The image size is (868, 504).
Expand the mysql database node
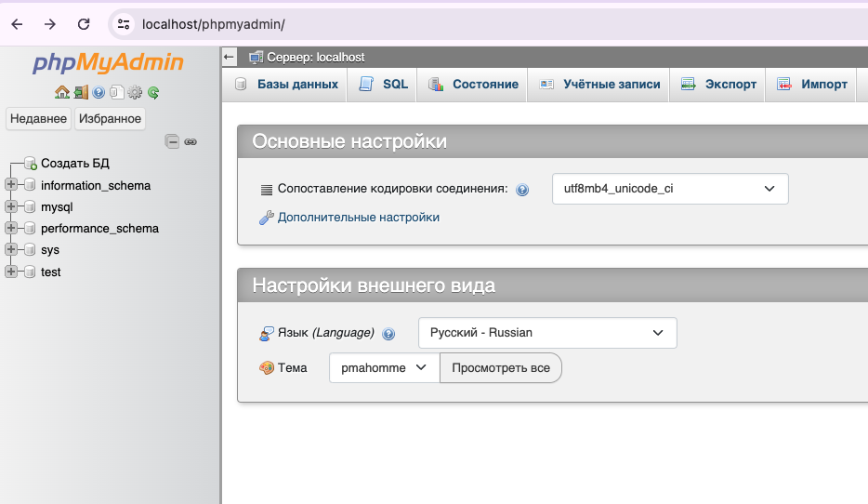click(10, 206)
